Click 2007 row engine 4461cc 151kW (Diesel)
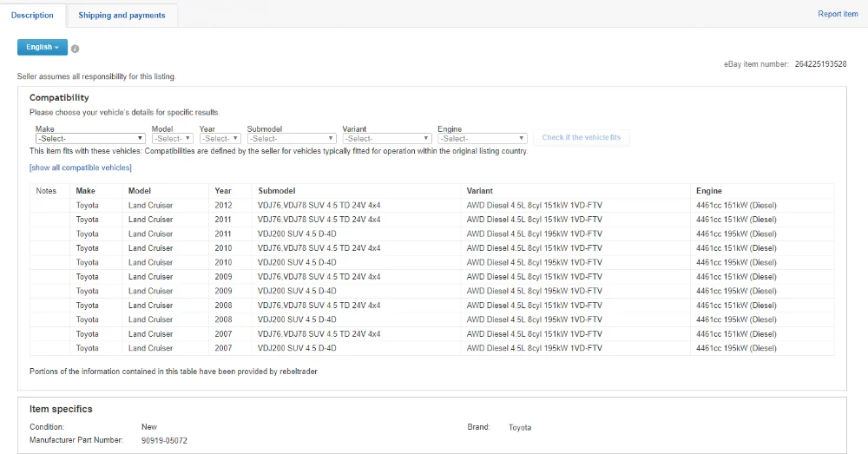The image size is (868, 454). 736,334
